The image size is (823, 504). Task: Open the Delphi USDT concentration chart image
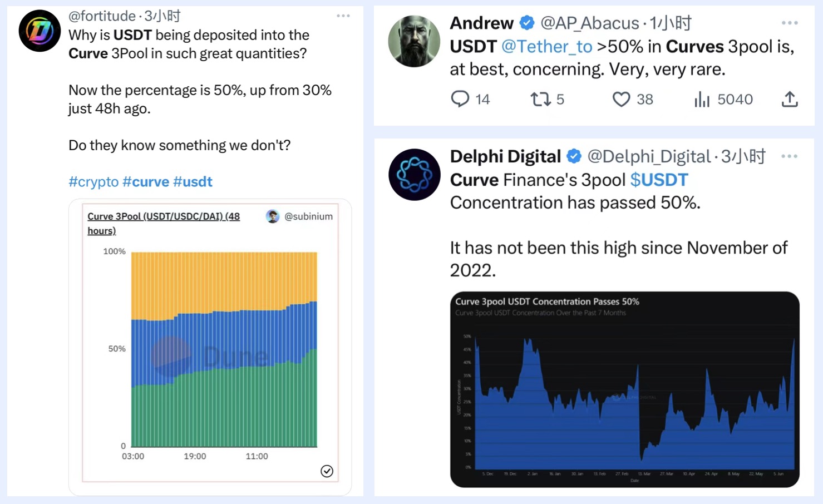click(624, 389)
